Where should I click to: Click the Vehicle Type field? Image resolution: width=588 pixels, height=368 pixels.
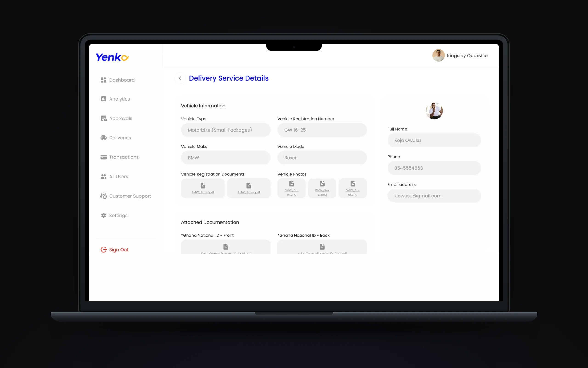pyautogui.click(x=226, y=130)
